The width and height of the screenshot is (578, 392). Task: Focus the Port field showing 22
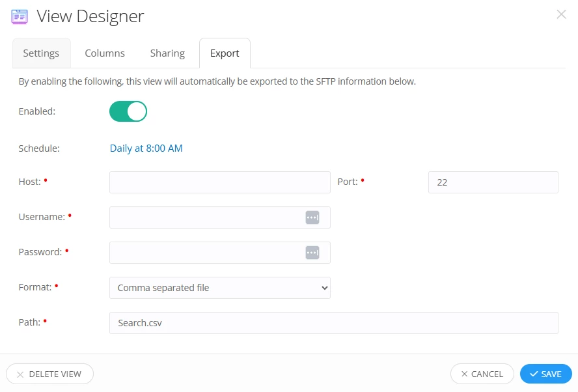click(493, 182)
